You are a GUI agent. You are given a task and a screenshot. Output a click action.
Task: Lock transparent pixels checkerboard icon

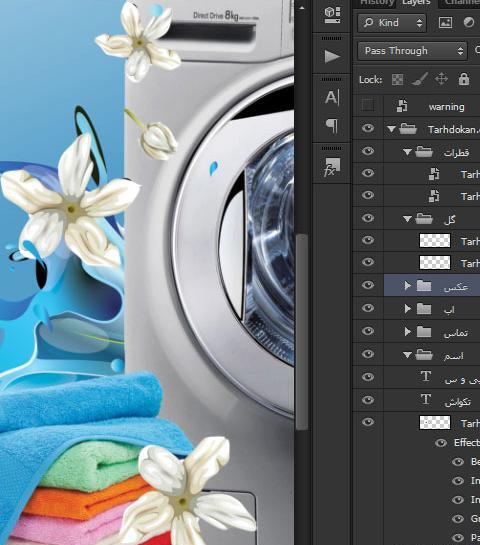397,80
